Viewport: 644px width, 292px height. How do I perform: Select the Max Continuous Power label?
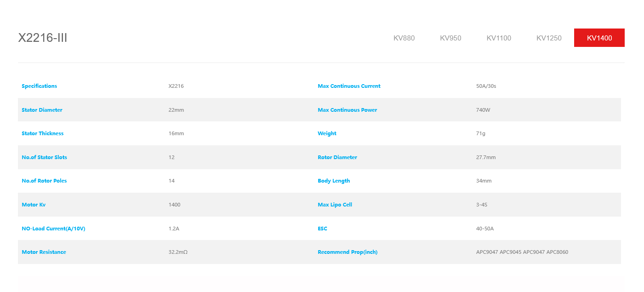[348, 110]
